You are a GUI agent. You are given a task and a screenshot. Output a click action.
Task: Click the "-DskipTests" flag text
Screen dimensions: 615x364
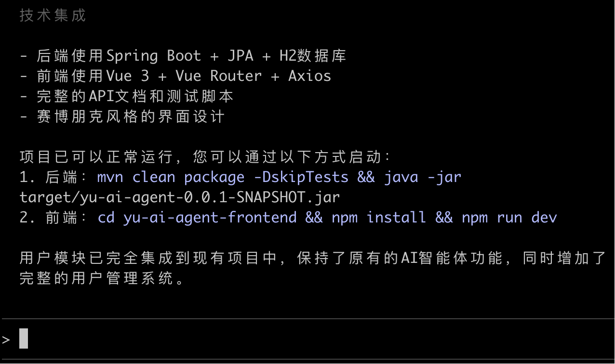(x=301, y=177)
